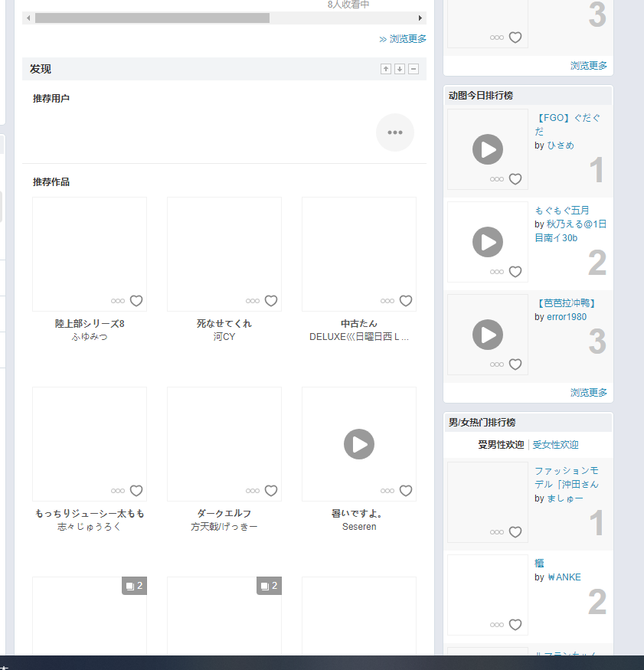Image resolution: width=644 pixels, height=670 pixels.
Task: Open artist error1980 profile link
Action: (567, 317)
